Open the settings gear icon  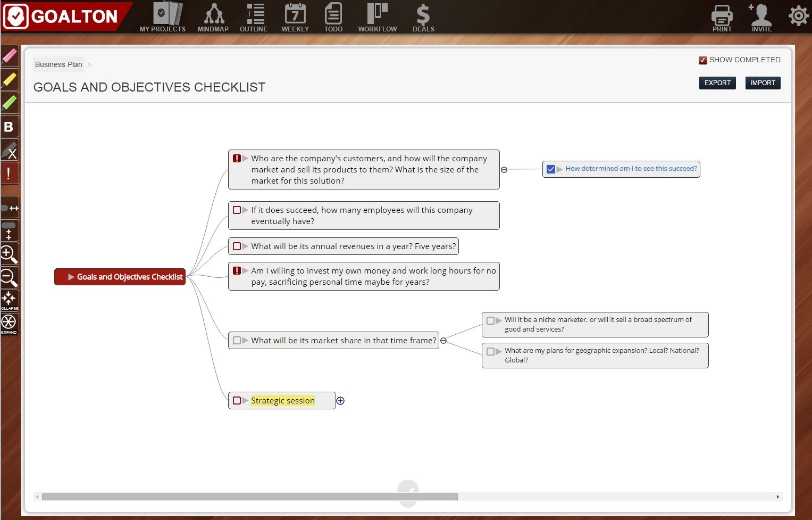click(x=798, y=16)
